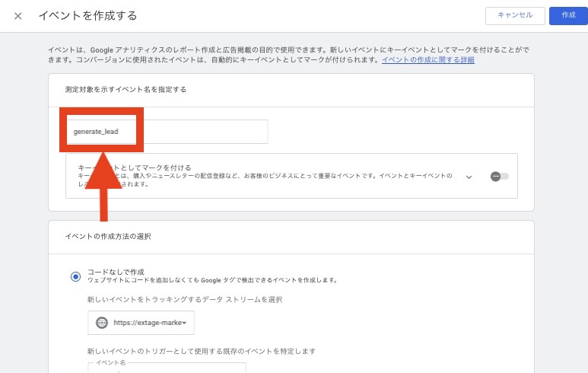
Task: Expand the key event description chevron
Action: pos(469,177)
